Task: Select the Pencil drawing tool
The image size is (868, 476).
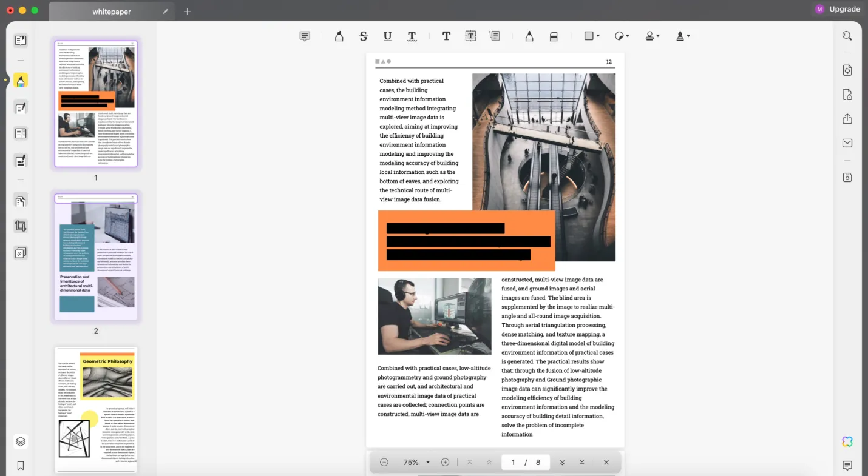Action: click(529, 36)
